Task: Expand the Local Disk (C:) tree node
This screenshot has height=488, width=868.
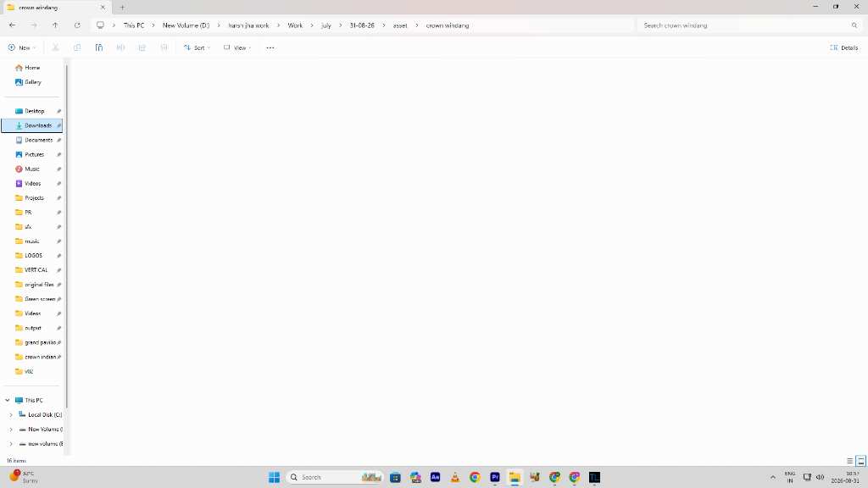Action: [11, 414]
